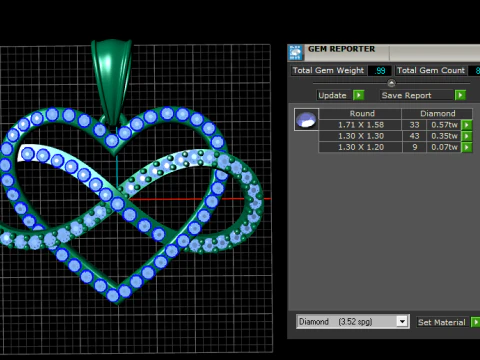Click the Total Gem Weight value field

380,71
